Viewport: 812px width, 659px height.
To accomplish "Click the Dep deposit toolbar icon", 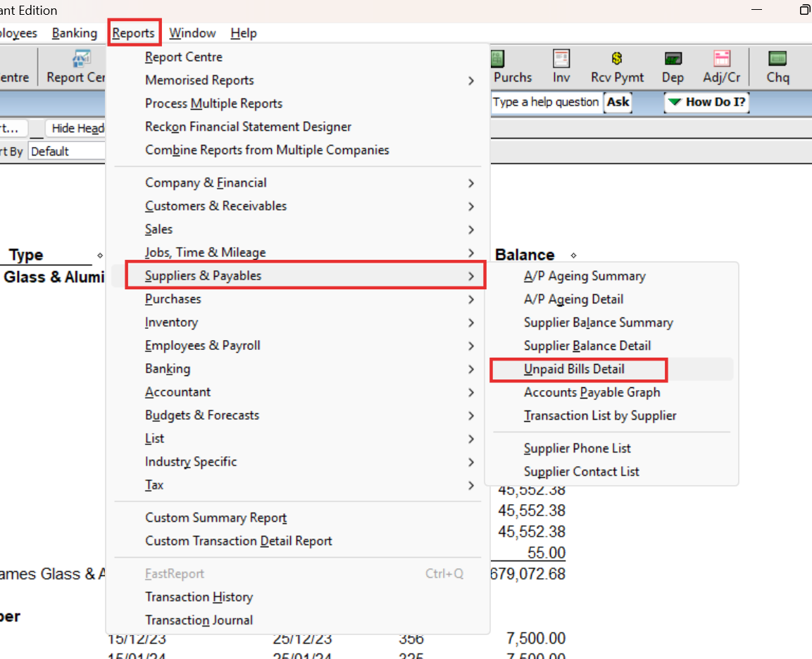I will click(673, 67).
